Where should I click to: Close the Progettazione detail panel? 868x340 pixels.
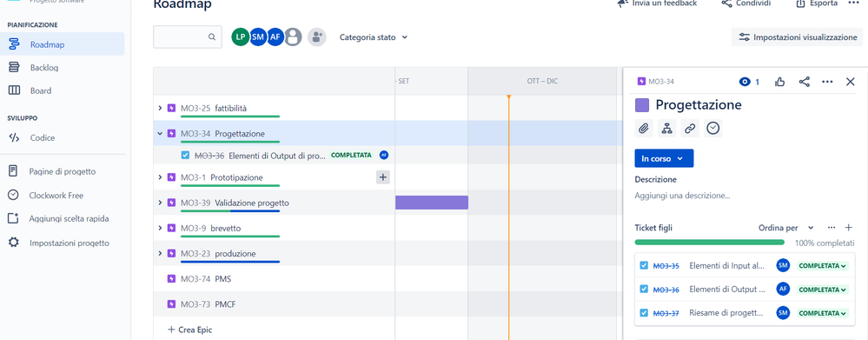pos(851,82)
